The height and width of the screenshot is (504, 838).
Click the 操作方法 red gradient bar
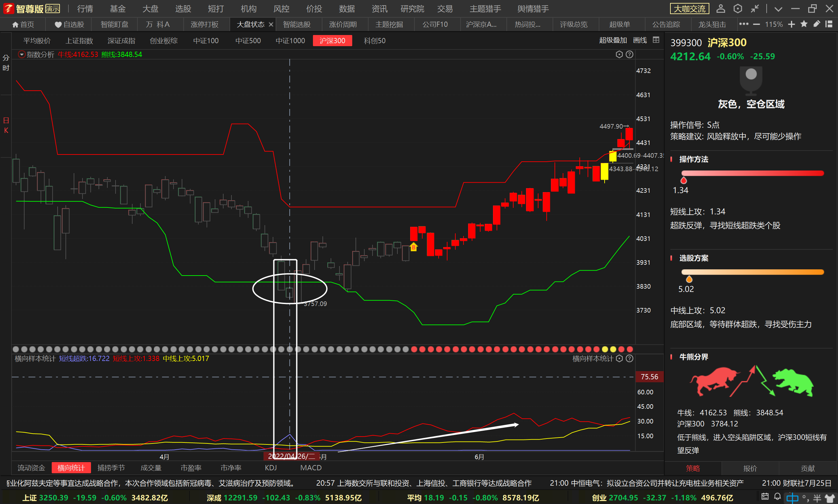click(x=753, y=173)
